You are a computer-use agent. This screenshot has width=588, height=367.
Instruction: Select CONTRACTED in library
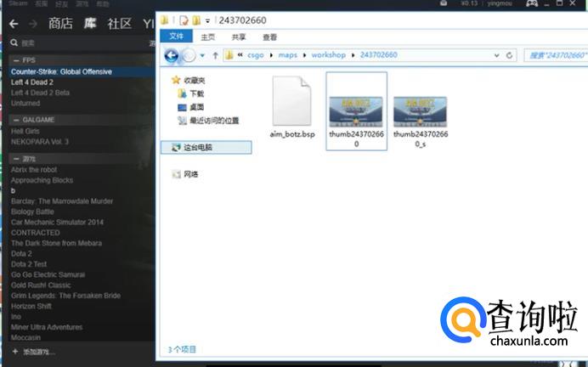point(35,233)
